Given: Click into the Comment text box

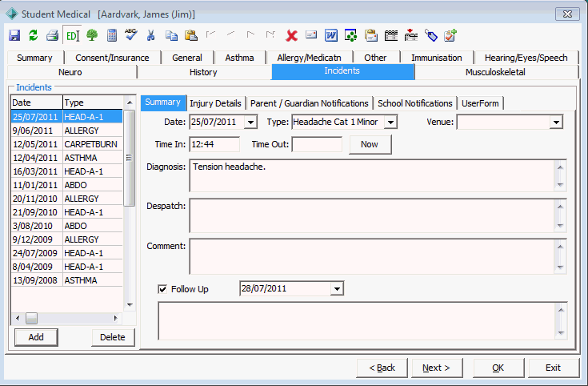Looking at the screenshot, I should (x=372, y=256).
